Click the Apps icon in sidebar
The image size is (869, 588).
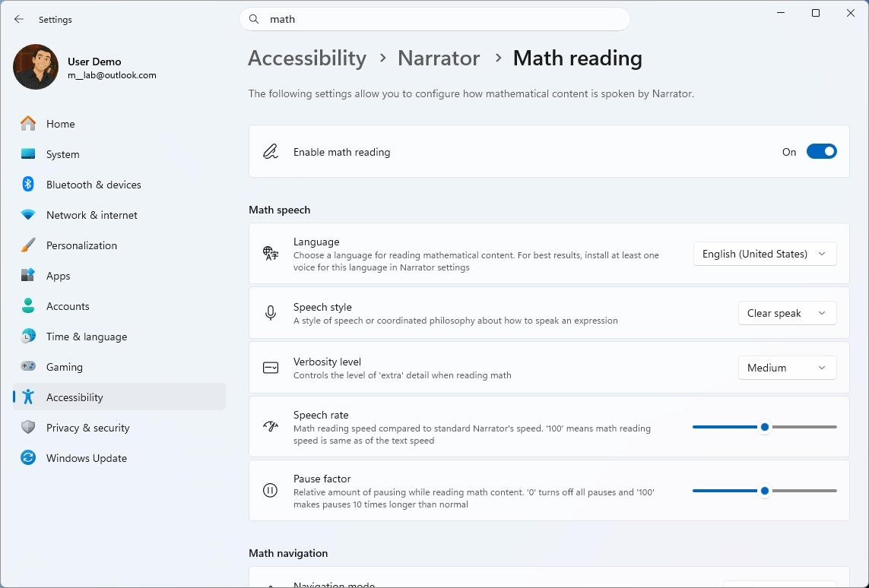[27, 275]
